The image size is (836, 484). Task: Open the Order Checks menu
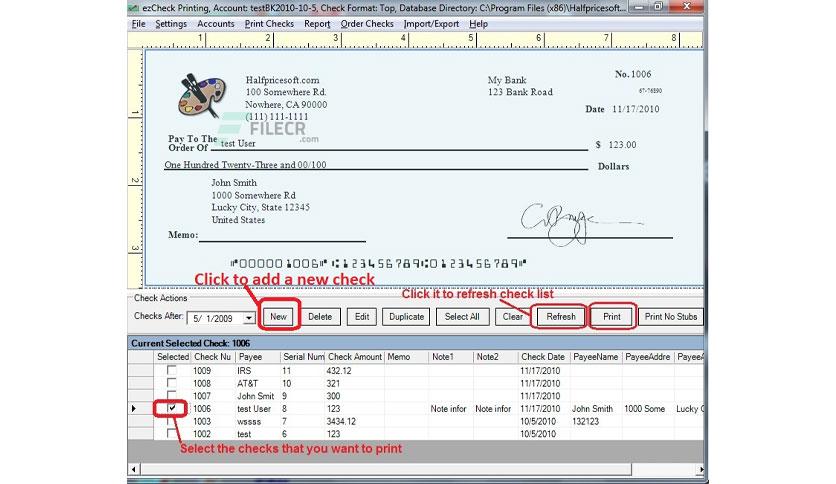click(x=367, y=24)
